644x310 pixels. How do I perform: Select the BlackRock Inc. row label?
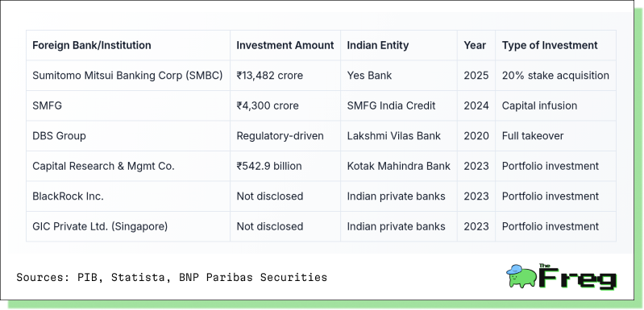pyautogui.click(x=69, y=196)
